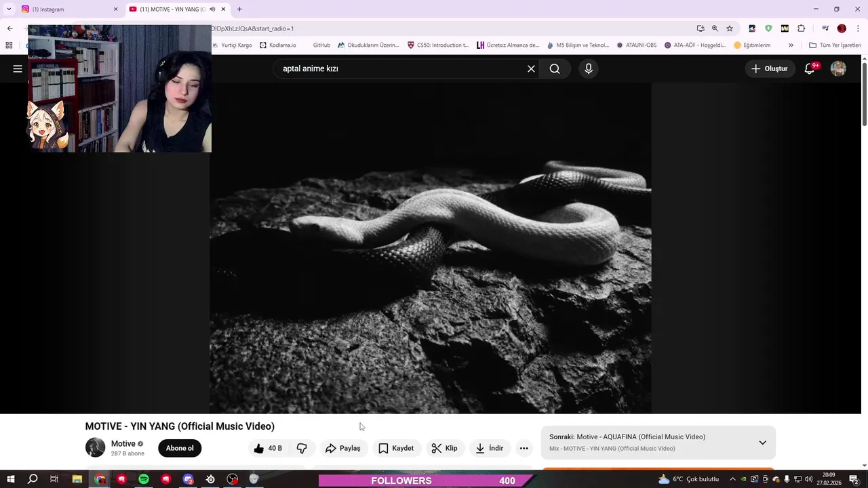Save video using the Kaydet button
Image resolution: width=868 pixels, height=488 pixels.
pyautogui.click(x=396, y=448)
